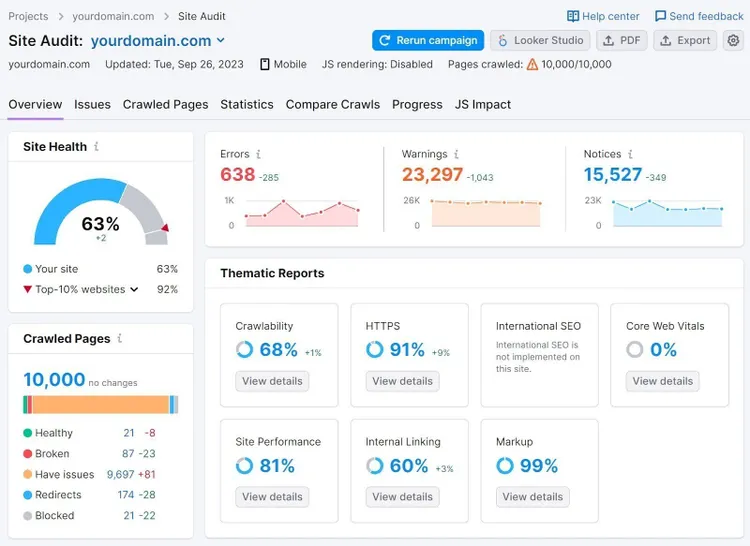
Task: Click the Site Health info icon
Action: click(x=96, y=146)
